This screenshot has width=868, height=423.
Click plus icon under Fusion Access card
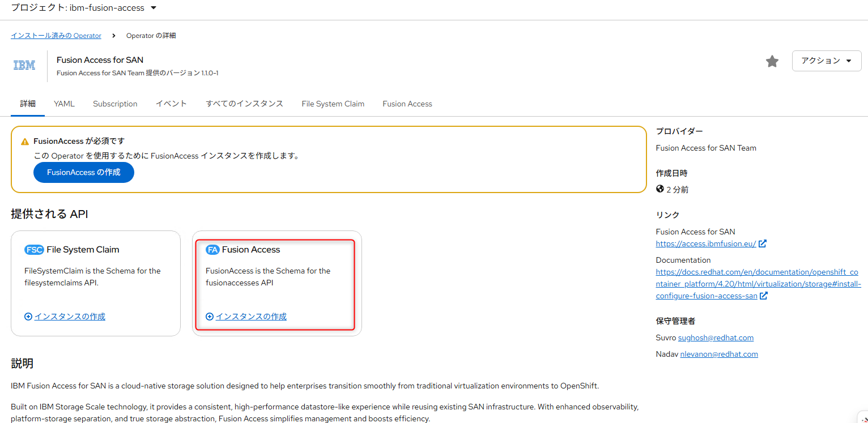click(x=210, y=317)
